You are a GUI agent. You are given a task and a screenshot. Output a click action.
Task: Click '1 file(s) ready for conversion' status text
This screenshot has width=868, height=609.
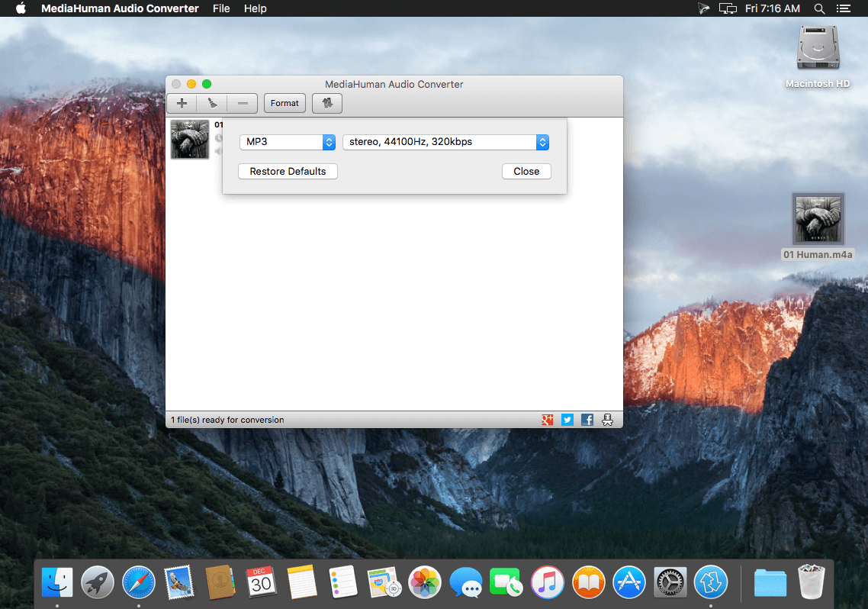[227, 420]
